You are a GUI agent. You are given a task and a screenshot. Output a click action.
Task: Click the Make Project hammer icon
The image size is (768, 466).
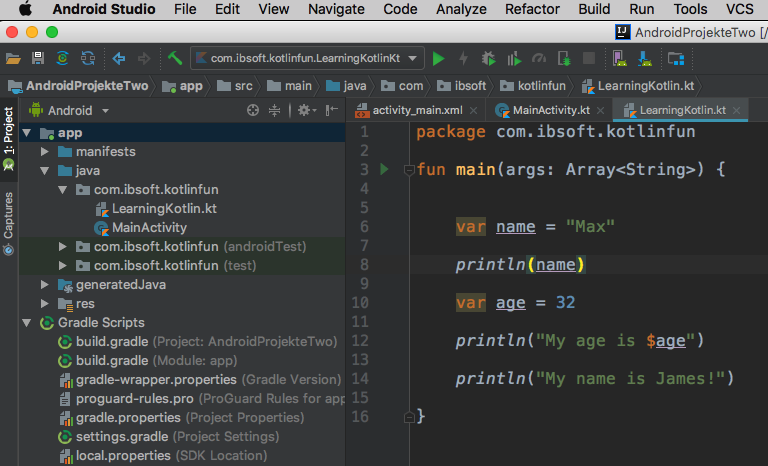(x=175, y=59)
